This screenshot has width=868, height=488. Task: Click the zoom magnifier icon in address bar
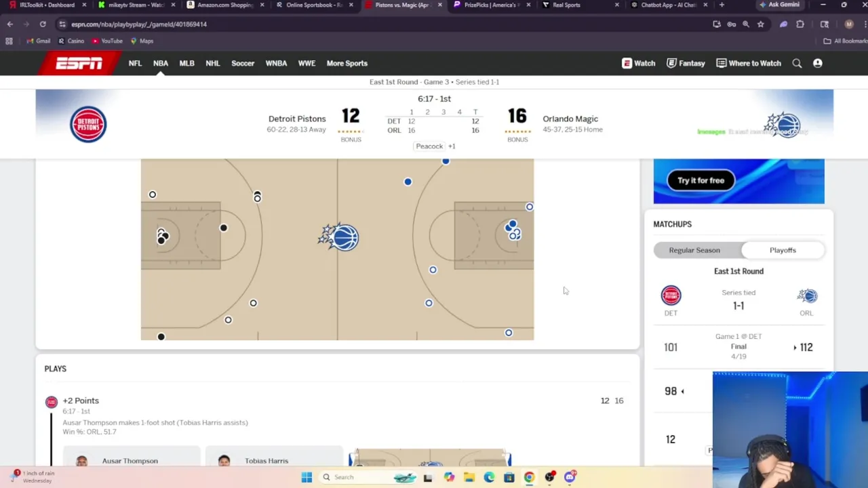point(746,24)
